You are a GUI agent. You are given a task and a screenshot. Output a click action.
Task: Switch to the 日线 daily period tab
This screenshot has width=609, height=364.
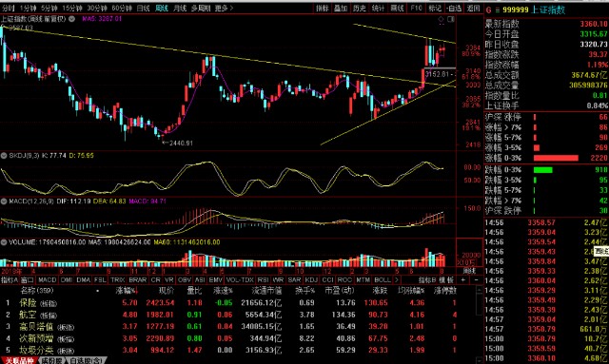(x=144, y=8)
